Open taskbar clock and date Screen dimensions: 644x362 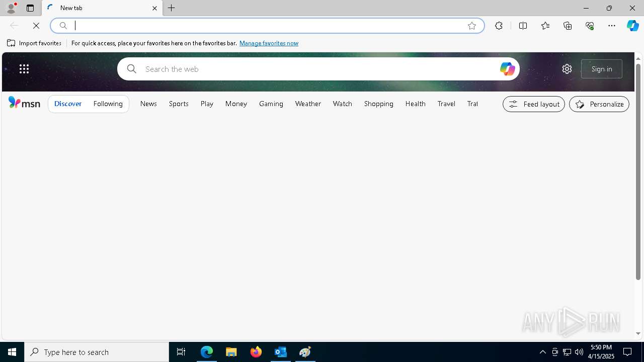point(601,352)
